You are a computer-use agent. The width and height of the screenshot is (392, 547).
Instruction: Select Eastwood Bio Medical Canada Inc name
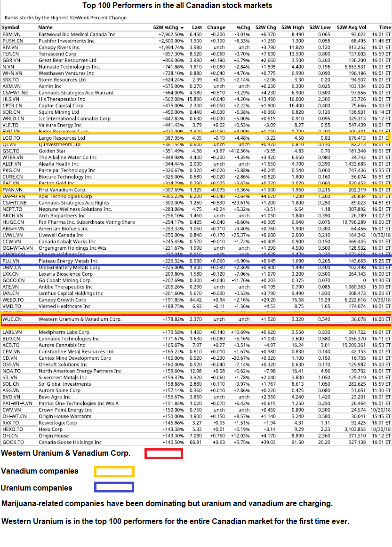(77, 34)
